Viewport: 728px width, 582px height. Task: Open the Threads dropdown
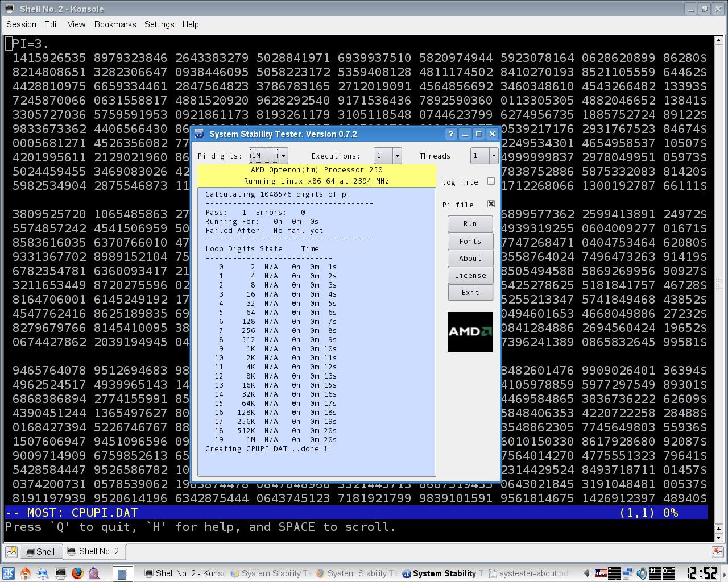(x=494, y=156)
